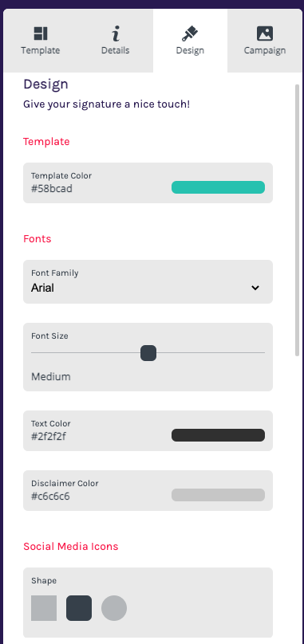304x644 pixels.
Task: Click the teal Template Color swatch
Action: (218, 187)
